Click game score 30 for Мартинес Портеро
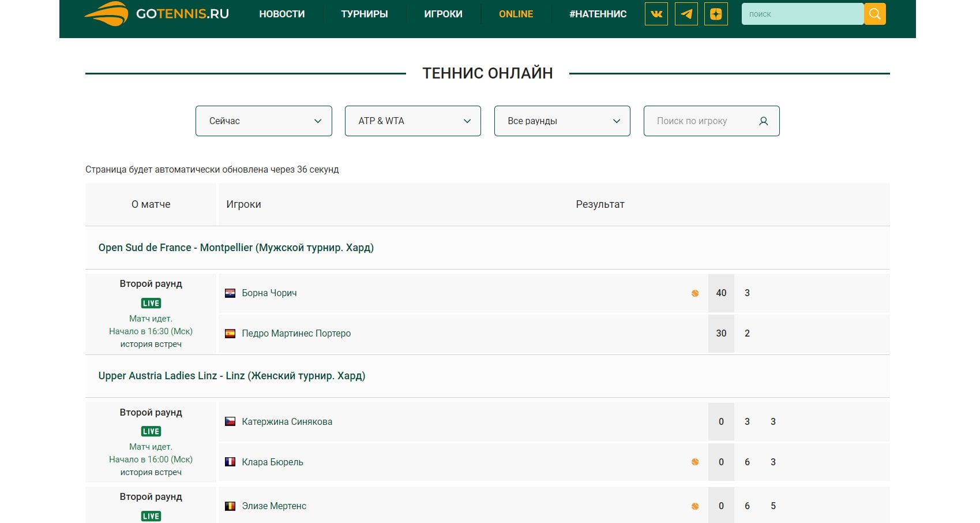The height and width of the screenshot is (523, 980). [x=721, y=334]
